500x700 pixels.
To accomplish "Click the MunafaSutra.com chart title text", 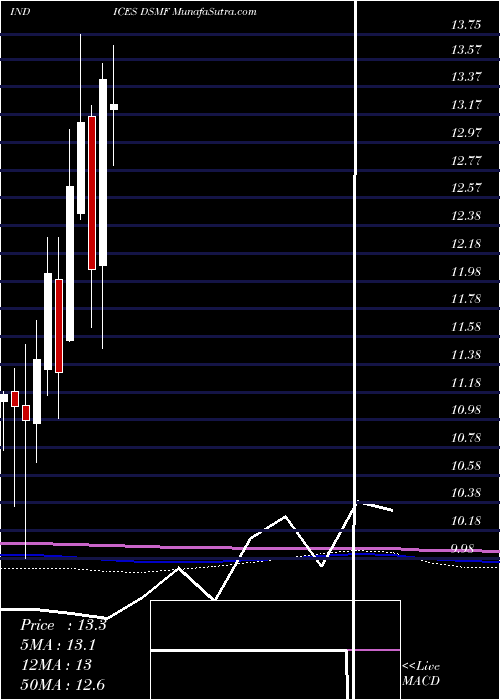I will (214, 12).
